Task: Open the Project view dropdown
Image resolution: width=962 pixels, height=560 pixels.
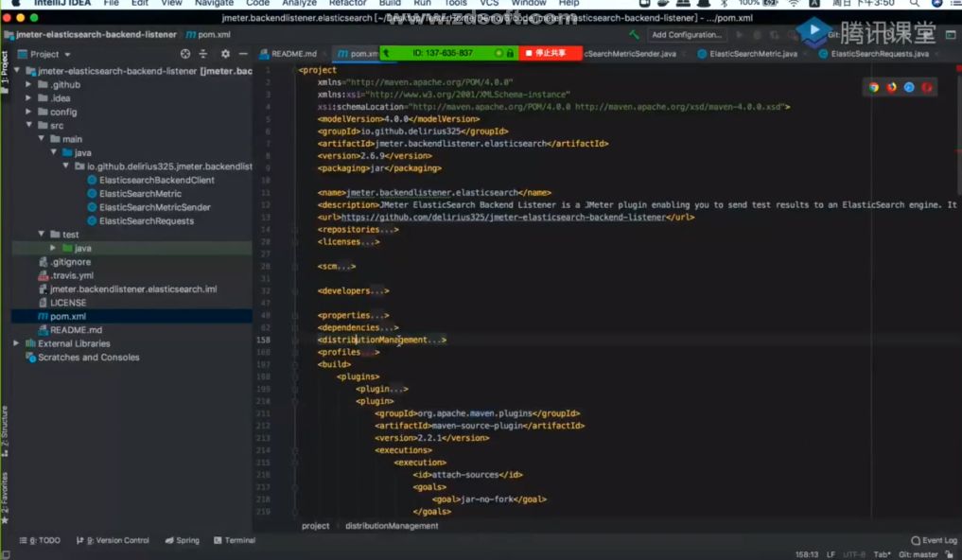Action: (44, 54)
